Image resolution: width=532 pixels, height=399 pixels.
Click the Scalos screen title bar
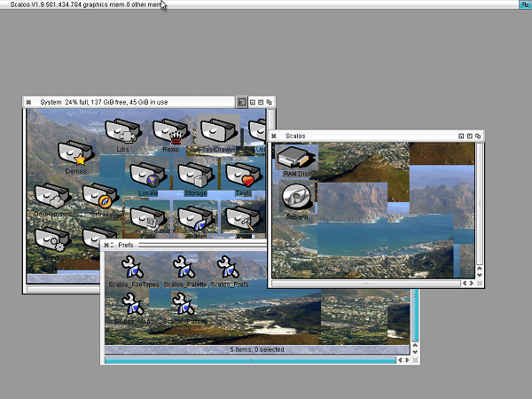tap(266, 4)
